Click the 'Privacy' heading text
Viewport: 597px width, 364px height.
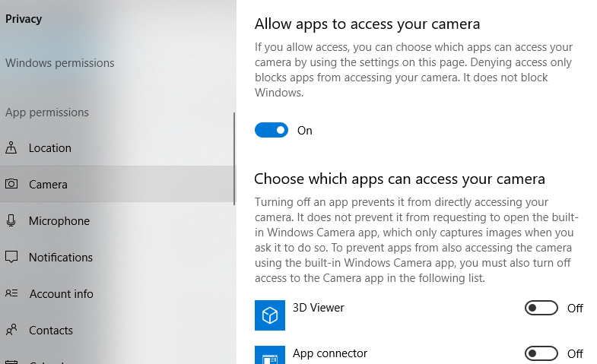tap(24, 19)
